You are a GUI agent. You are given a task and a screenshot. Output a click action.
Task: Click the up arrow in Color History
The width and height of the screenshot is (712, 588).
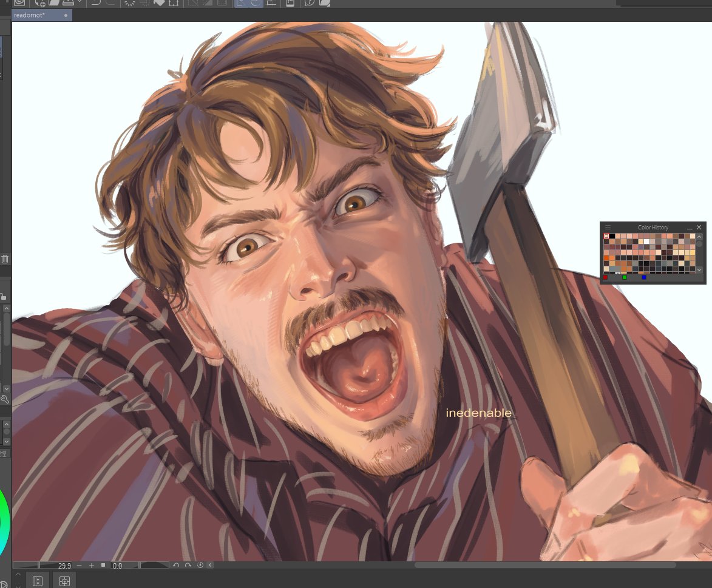699,237
